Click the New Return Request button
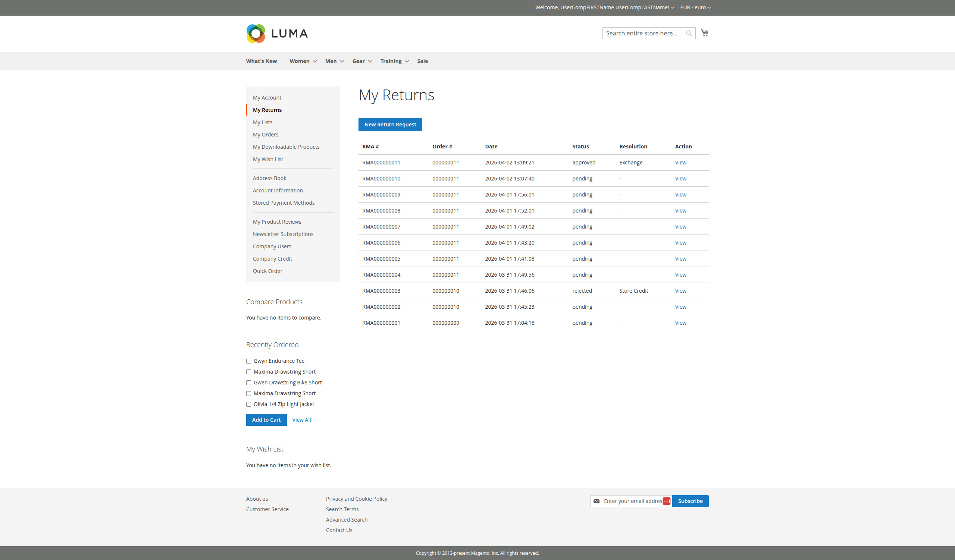Viewport: 955px width, 560px height. pyautogui.click(x=390, y=124)
